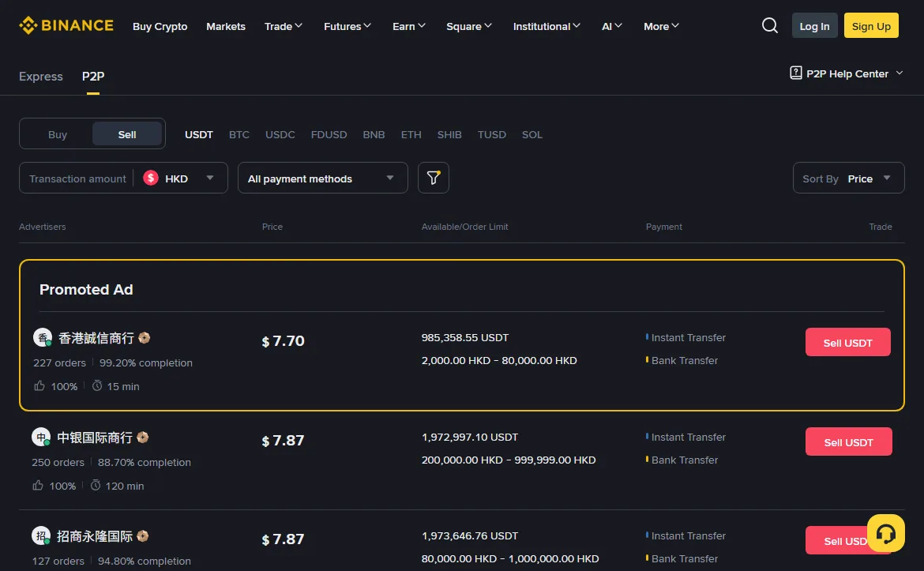This screenshot has height=571, width=924.
Task: Switch to Sell mode
Action: [x=126, y=134]
